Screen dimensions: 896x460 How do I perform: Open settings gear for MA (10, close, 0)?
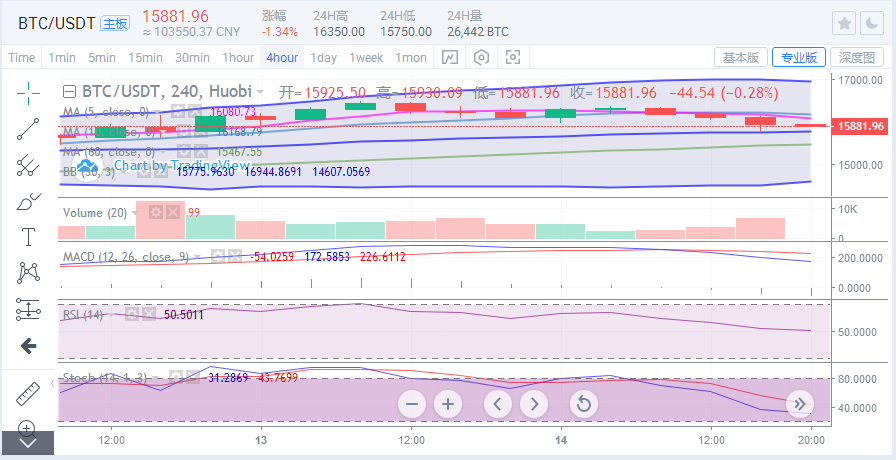(x=184, y=132)
